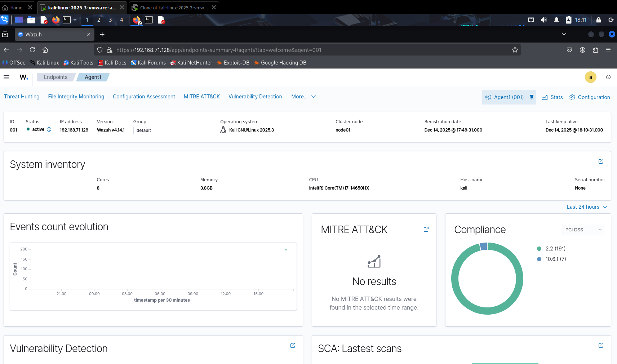Change the Last 24 hours time range

587,207
